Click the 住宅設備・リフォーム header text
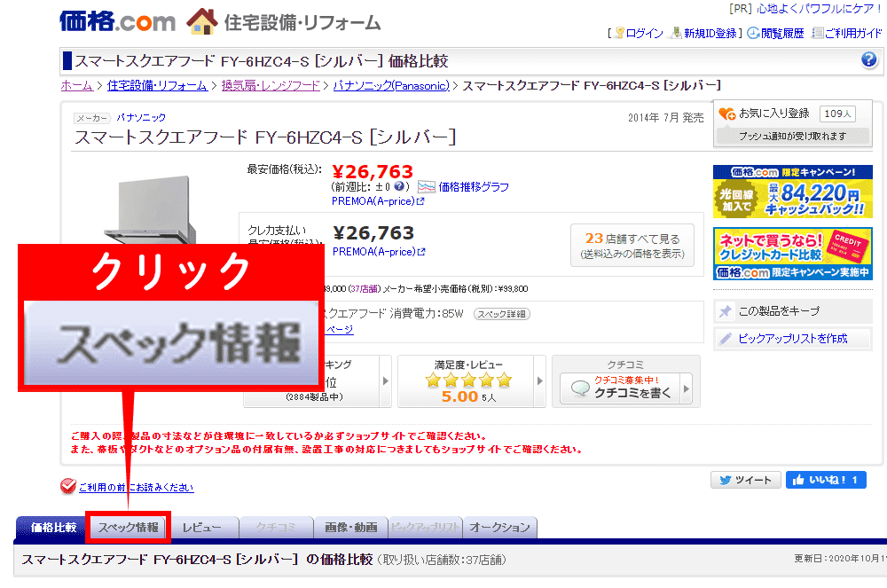This screenshot has height=588, width=887. (x=302, y=23)
